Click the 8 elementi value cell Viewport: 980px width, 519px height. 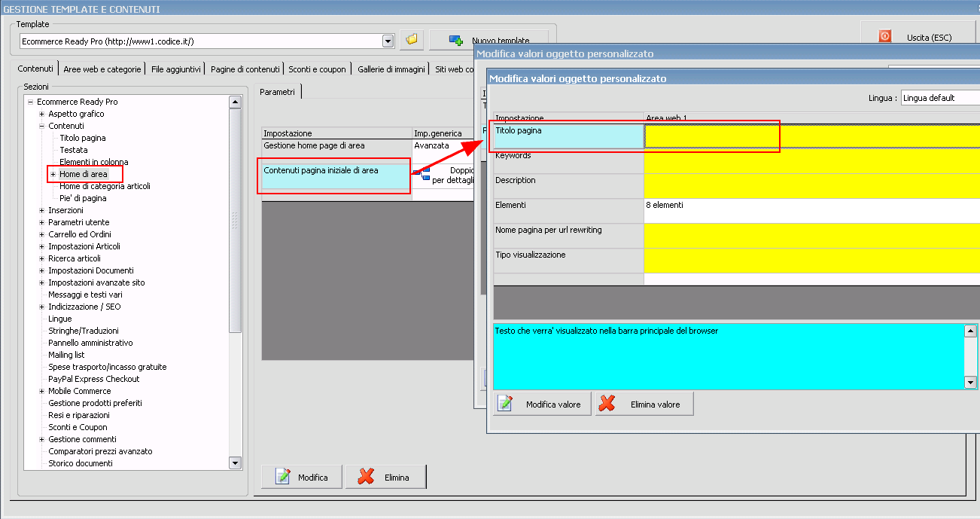click(812, 211)
